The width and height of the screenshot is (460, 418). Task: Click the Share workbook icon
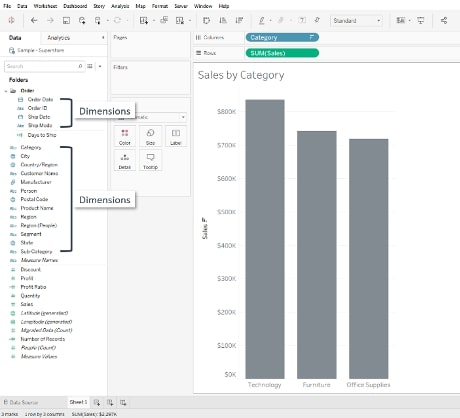click(x=444, y=21)
